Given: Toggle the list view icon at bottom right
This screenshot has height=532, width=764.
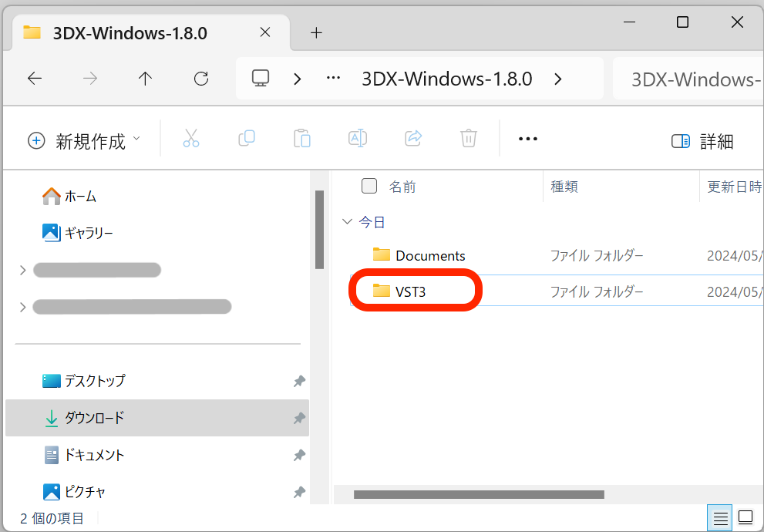Looking at the screenshot, I should [x=720, y=517].
